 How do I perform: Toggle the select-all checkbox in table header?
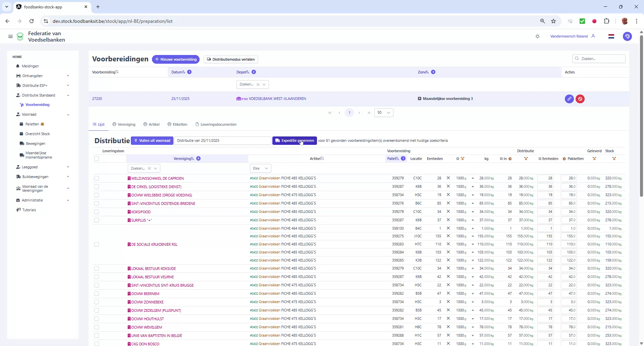(x=97, y=159)
